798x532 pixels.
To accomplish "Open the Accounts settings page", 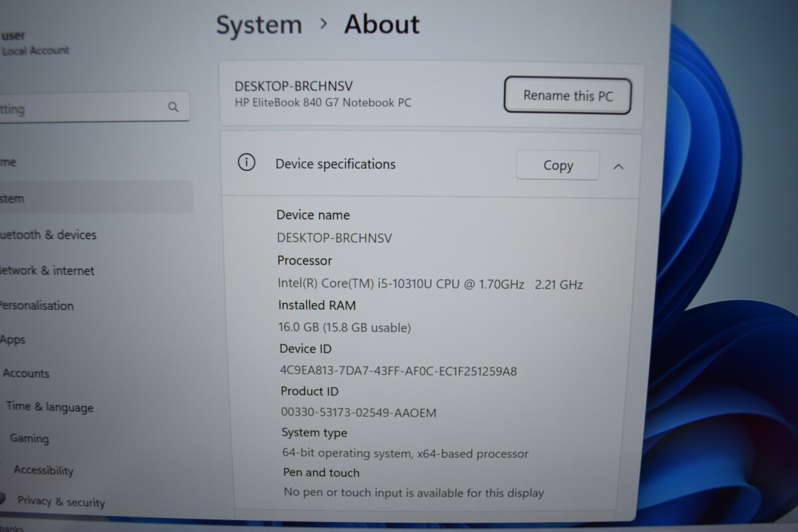I will coord(26,374).
